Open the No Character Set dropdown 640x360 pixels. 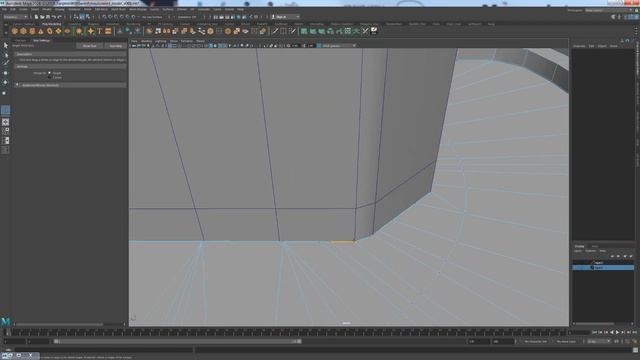(535, 341)
